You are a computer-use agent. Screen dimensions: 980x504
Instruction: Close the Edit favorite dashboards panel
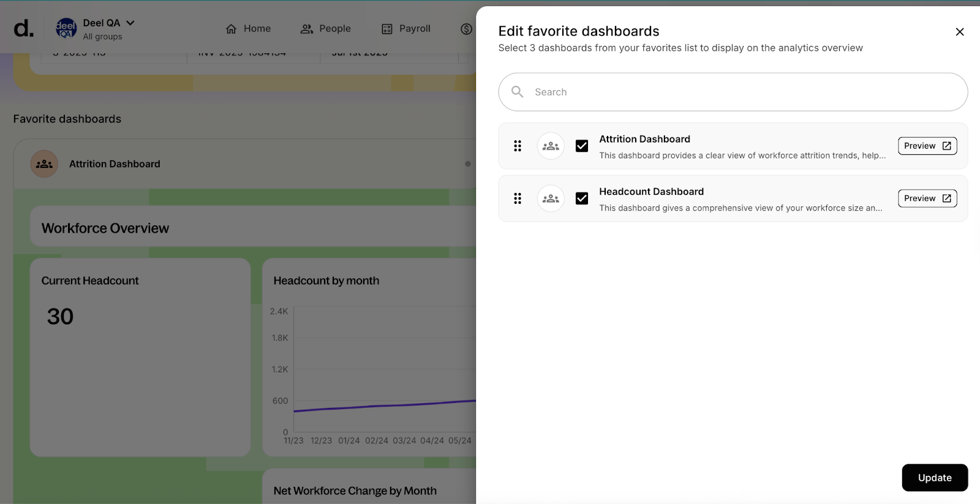point(959,32)
